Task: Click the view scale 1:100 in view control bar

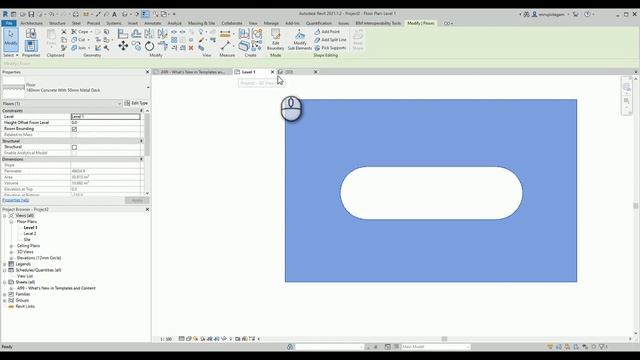Action: 166,339
